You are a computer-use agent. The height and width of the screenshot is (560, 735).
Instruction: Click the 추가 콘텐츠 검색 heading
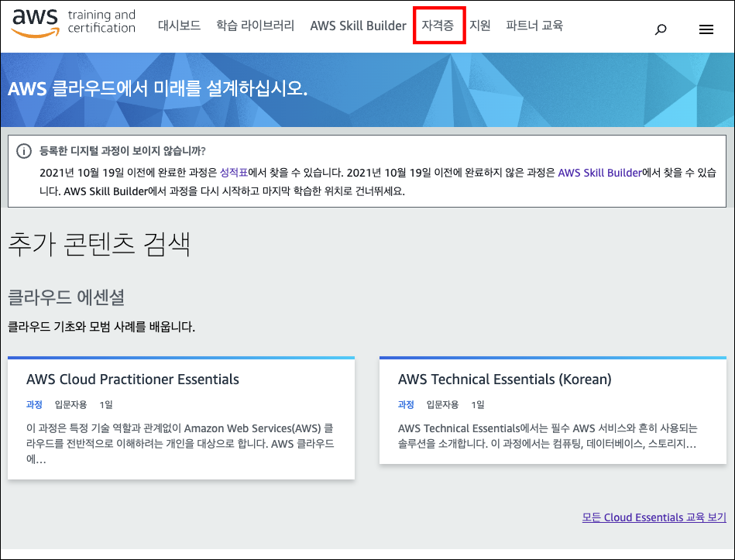[x=99, y=244]
